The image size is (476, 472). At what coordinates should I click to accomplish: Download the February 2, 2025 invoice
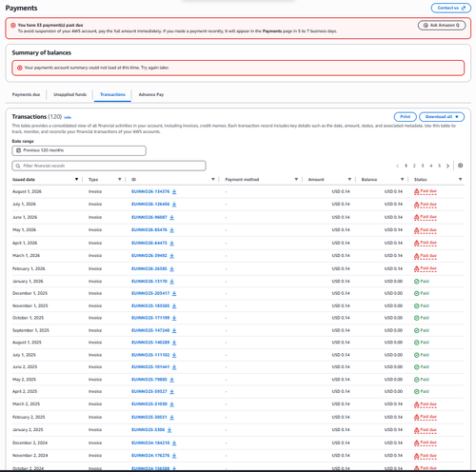(x=171, y=417)
